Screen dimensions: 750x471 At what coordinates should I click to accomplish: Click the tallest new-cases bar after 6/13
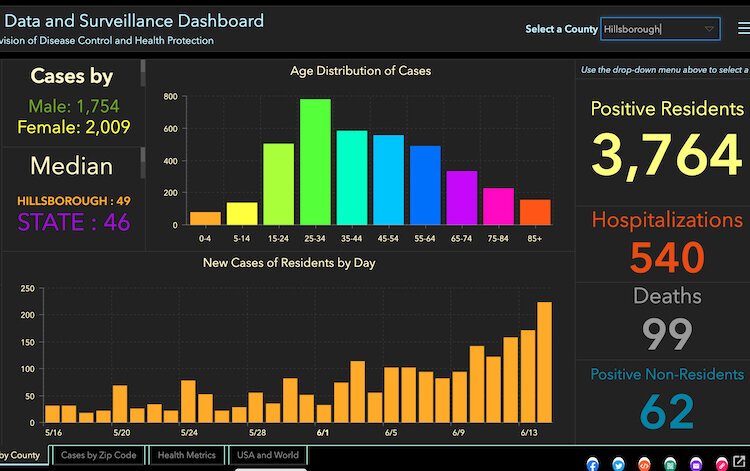(544, 362)
